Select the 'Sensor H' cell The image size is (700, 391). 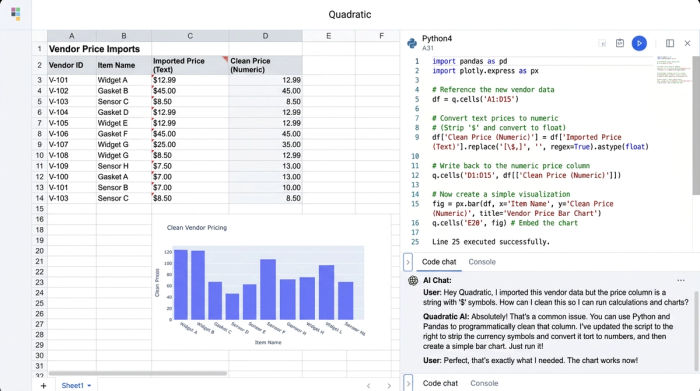tap(124, 166)
